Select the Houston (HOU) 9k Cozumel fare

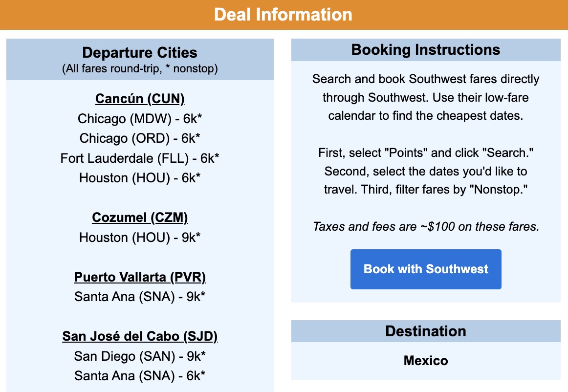(x=139, y=238)
